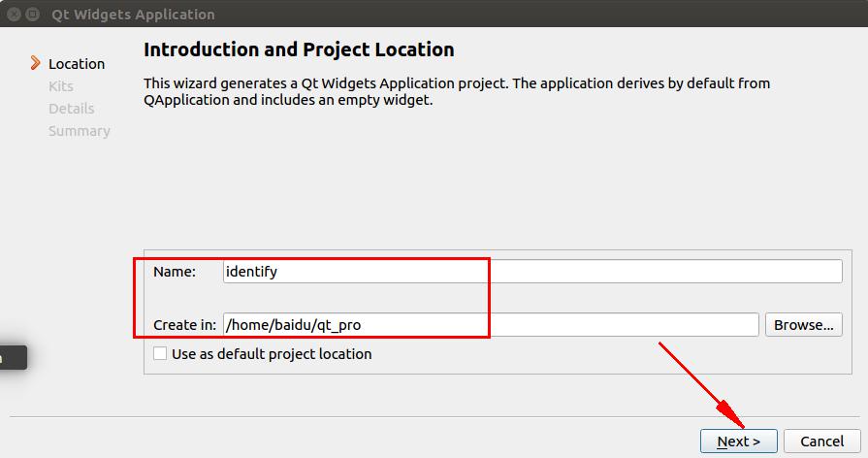
Task: Click the Name: label
Action: [x=175, y=272]
